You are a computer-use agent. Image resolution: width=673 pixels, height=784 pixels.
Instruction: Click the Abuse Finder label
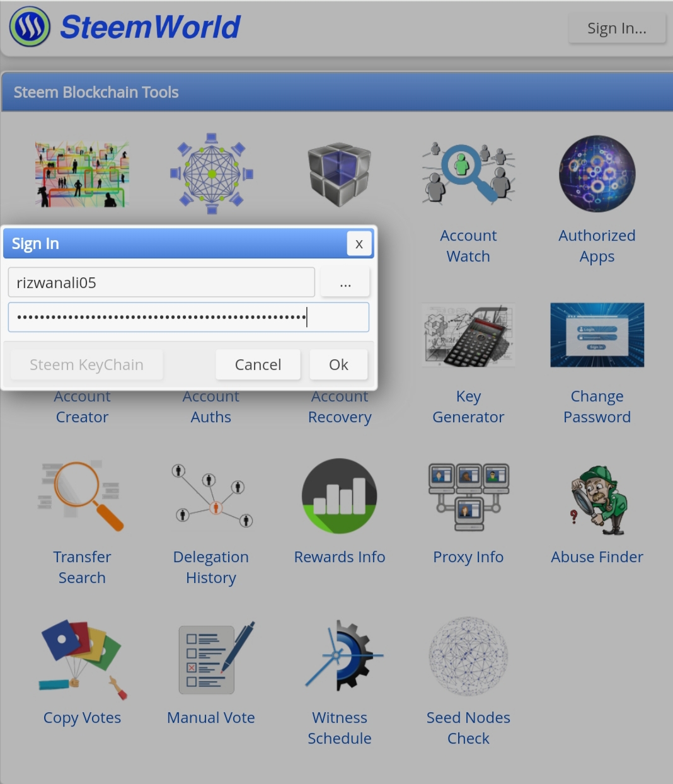pyautogui.click(x=597, y=557)
